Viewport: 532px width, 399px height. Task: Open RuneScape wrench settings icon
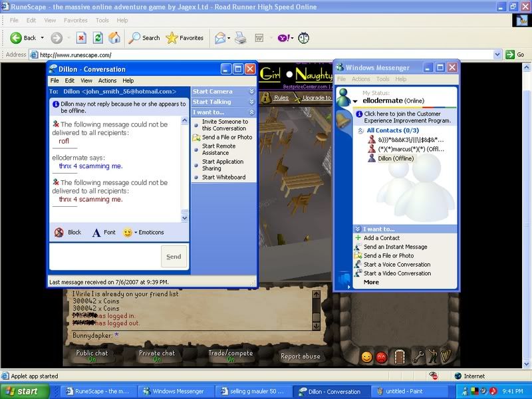[418, 356]
